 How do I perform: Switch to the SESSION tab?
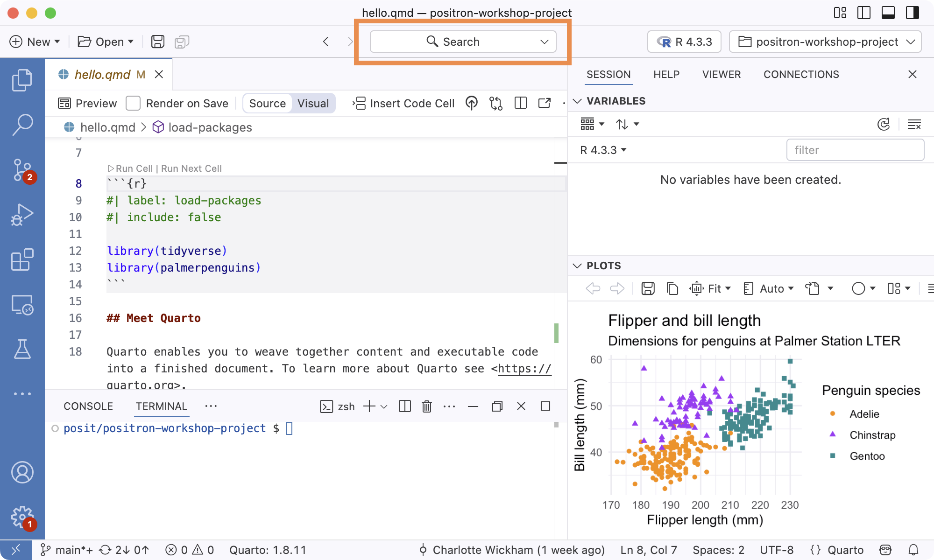[609, 74]
